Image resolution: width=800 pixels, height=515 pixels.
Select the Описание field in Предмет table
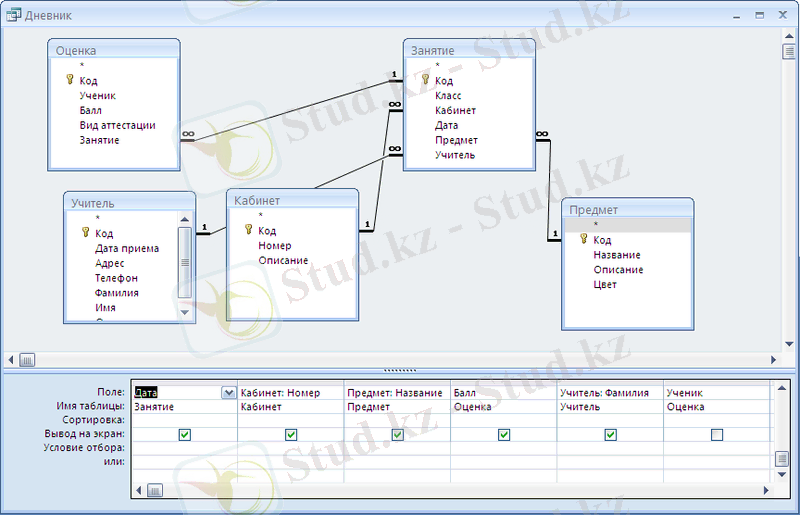tap(618, 269)
